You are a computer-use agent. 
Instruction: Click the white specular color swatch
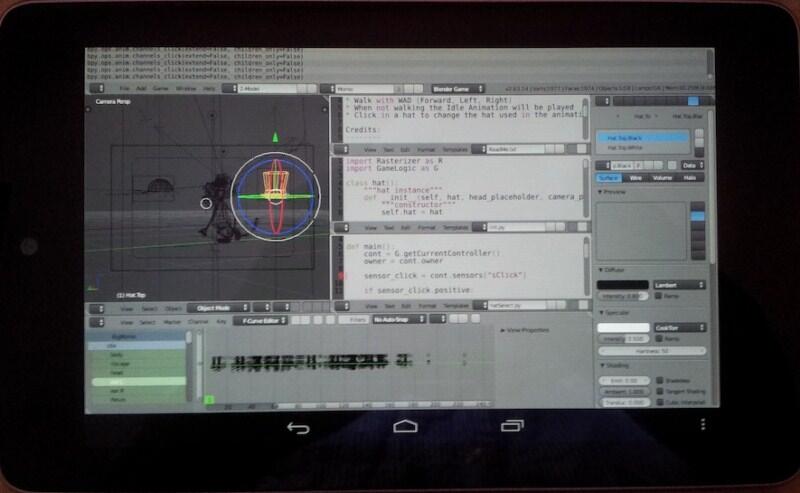point(623,327)
